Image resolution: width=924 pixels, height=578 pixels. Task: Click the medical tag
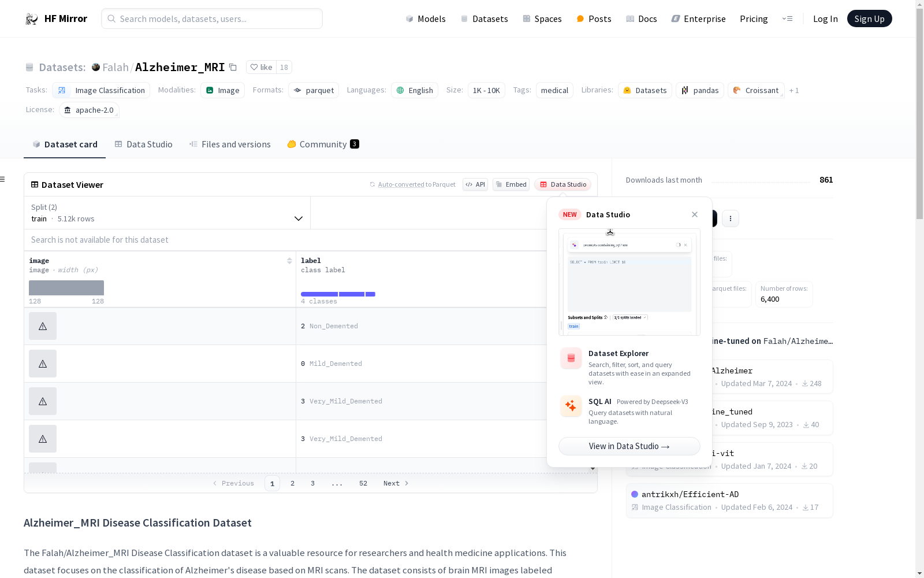554,90
